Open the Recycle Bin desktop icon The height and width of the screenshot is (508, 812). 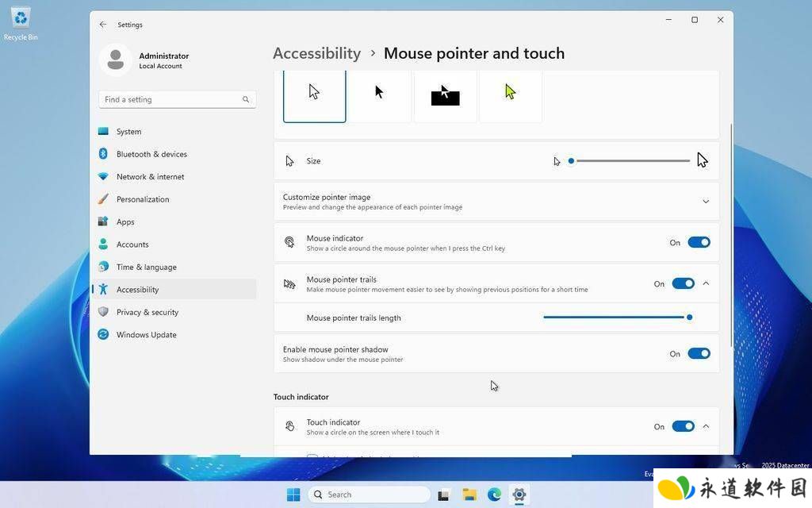pos(21,23)
